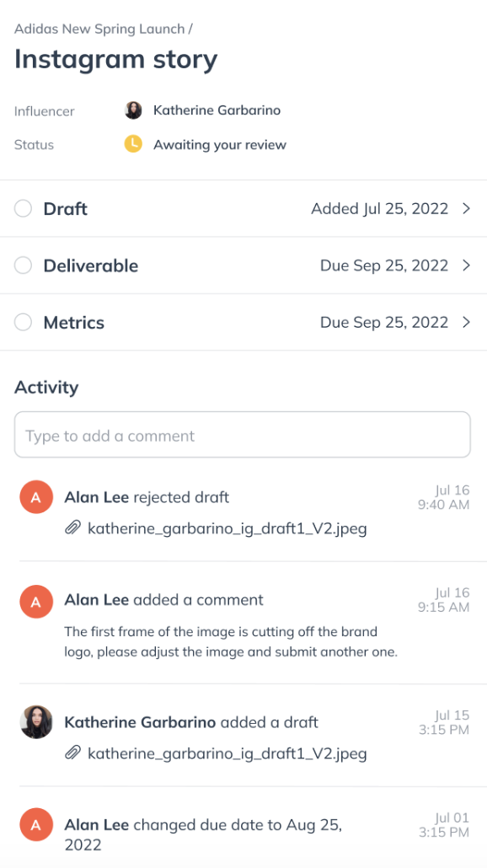
Task: Open attachment in Katherine's added draft entry
Action: (x=227, y=753)
